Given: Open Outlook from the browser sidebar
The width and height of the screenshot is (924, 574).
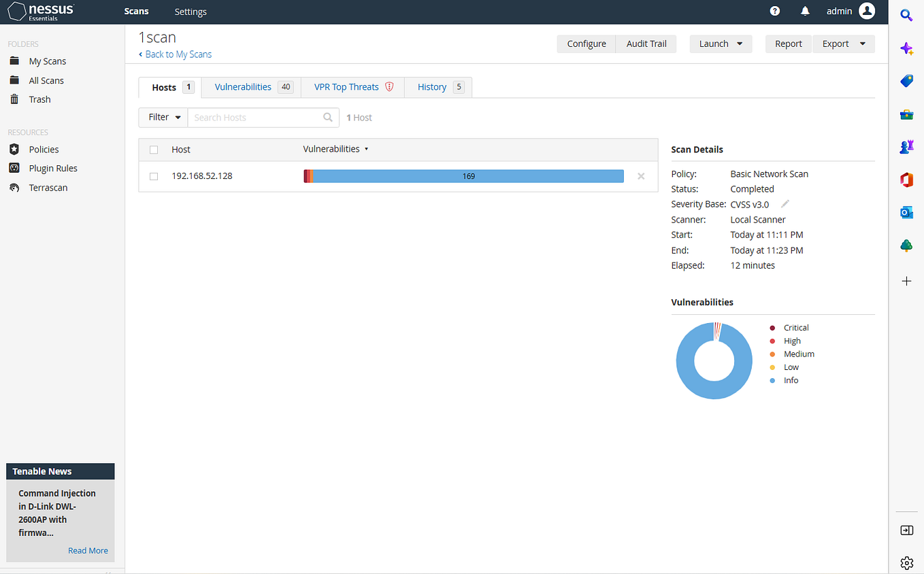Looking at the screenshot, I should tap(906, 212).
